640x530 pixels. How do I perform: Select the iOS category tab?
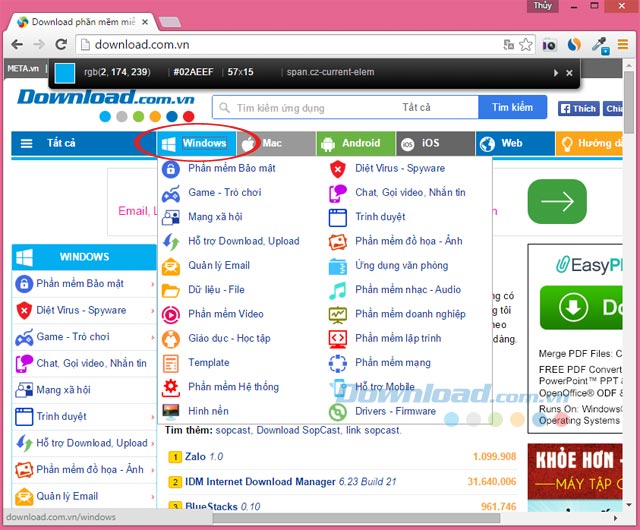pyautogui.click(x=435, y=143)
